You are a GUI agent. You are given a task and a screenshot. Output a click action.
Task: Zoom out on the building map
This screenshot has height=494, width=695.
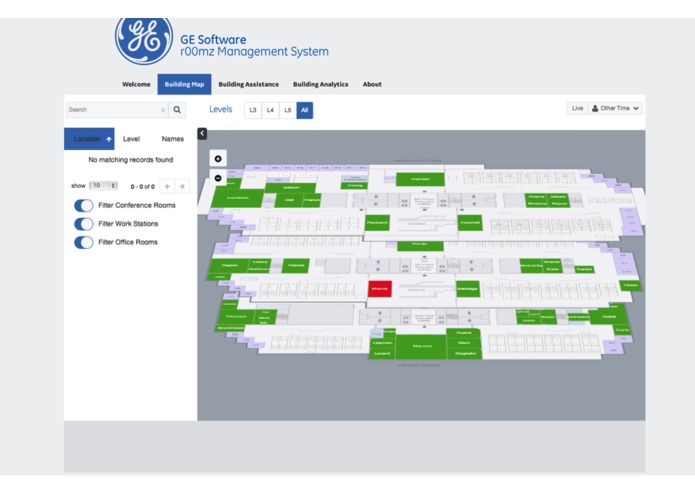[218, 178]
